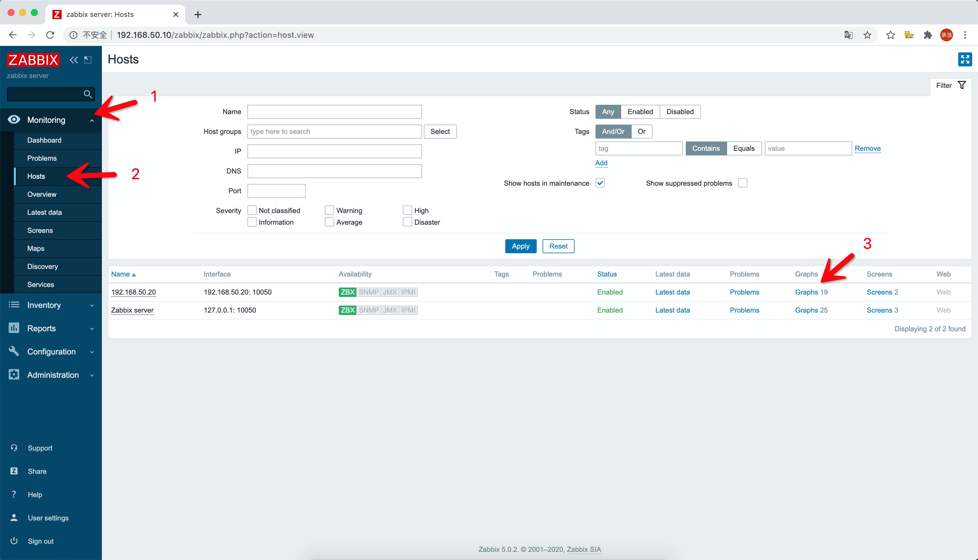Screen dimensions: 978x560
Task: Collapse sidebar with double-chevron icon
Action: tap(73, 60)
